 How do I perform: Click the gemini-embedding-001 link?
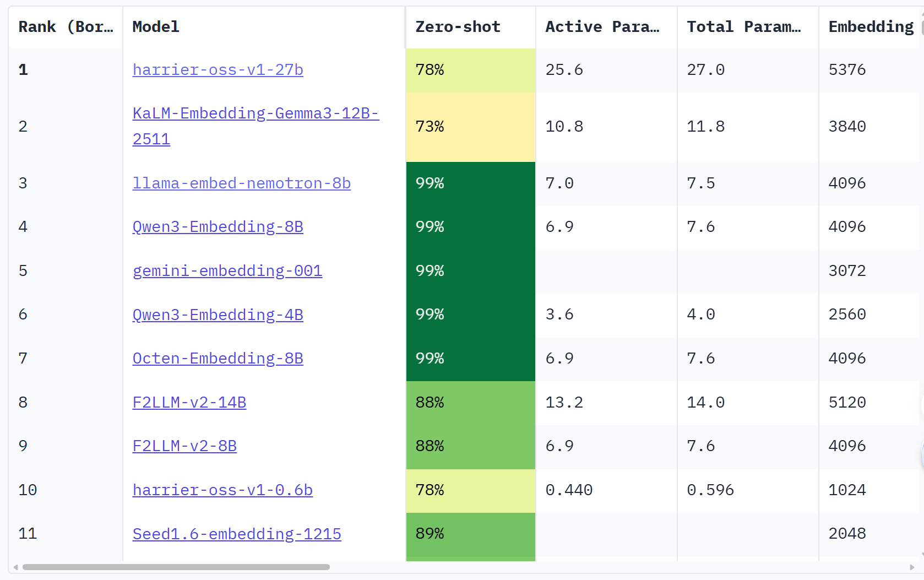227,271
